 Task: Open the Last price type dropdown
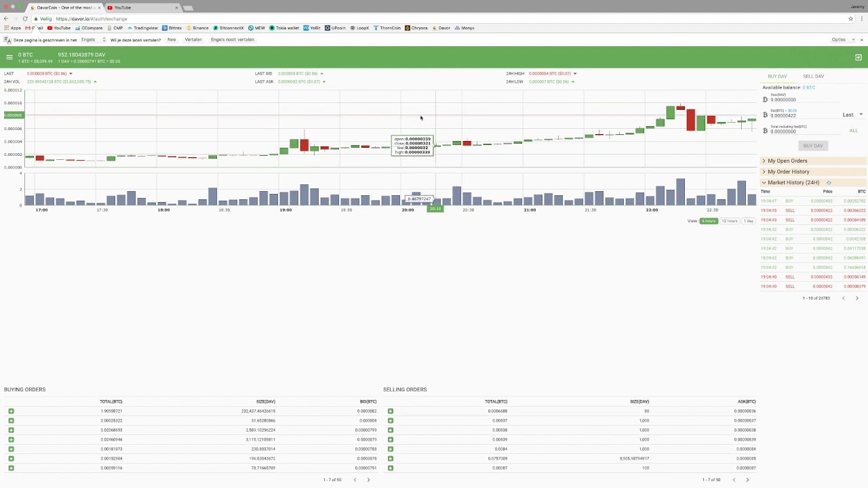[x=852, y=115]
